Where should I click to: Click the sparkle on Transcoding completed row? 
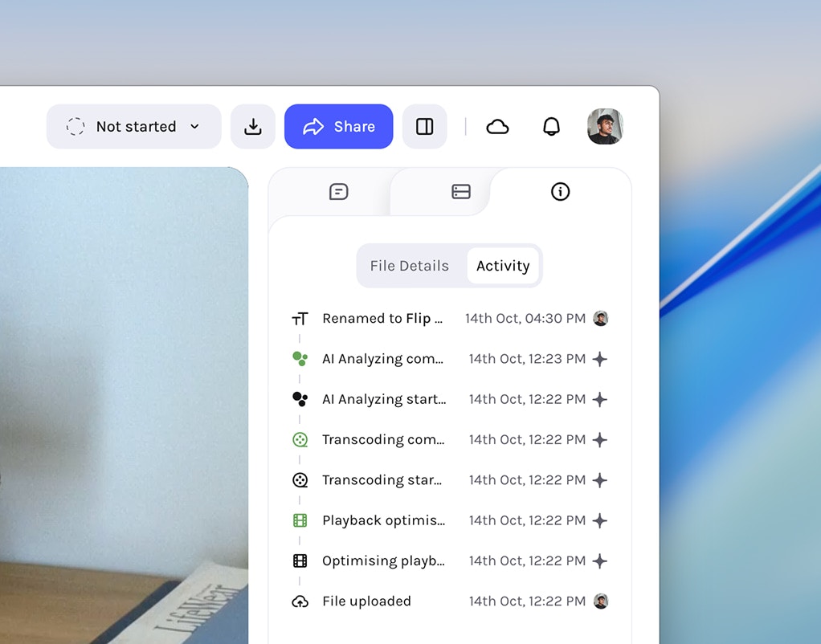[x=600, y=439]
